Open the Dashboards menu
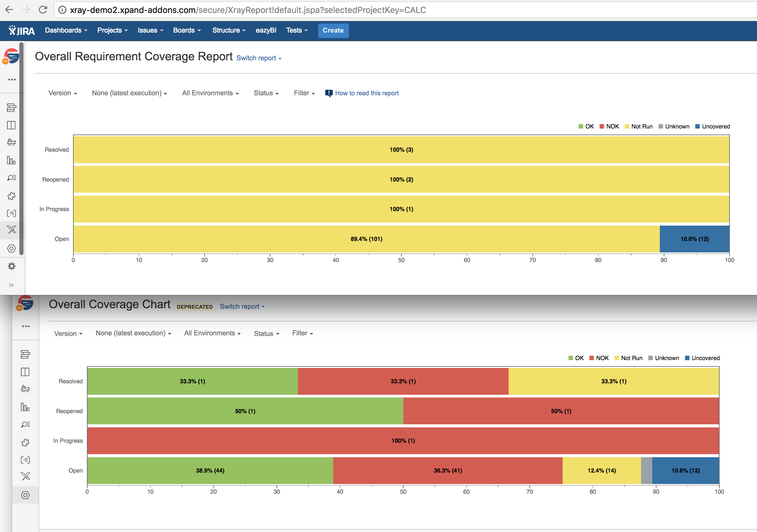The width and height of the screenshot is (757, 532). (65, 30)
